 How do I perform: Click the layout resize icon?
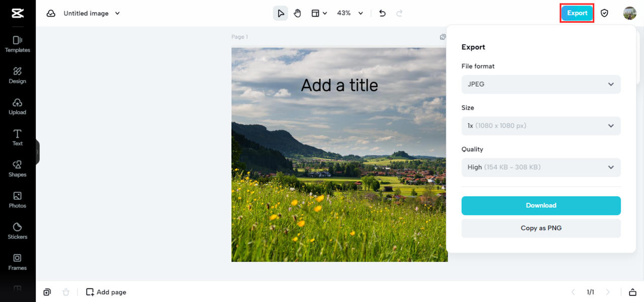(x=315, y=13)
